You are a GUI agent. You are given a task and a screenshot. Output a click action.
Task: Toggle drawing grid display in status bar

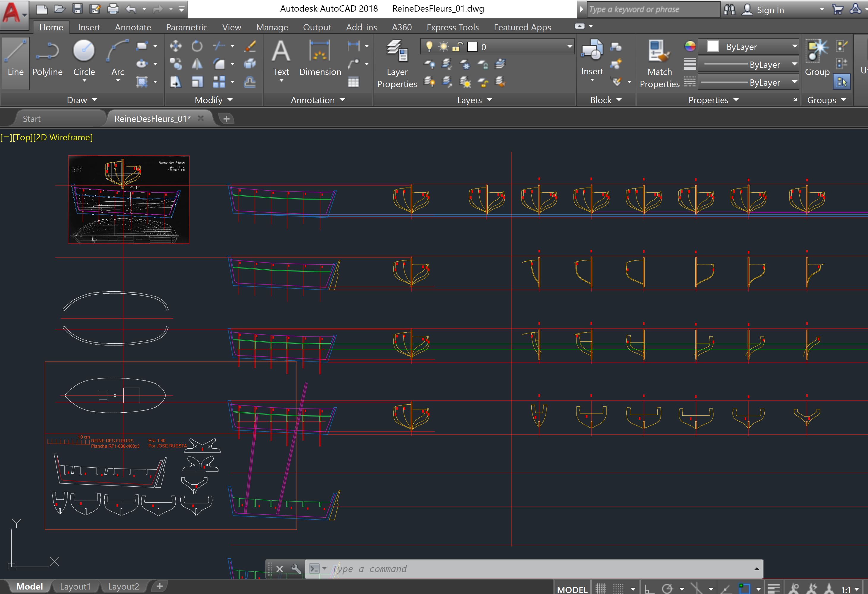(601, 589)
